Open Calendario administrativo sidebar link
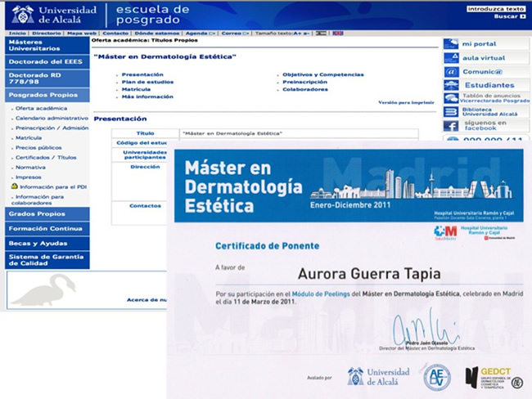Screen dimensions: 532x399 [x=52, y=118]
